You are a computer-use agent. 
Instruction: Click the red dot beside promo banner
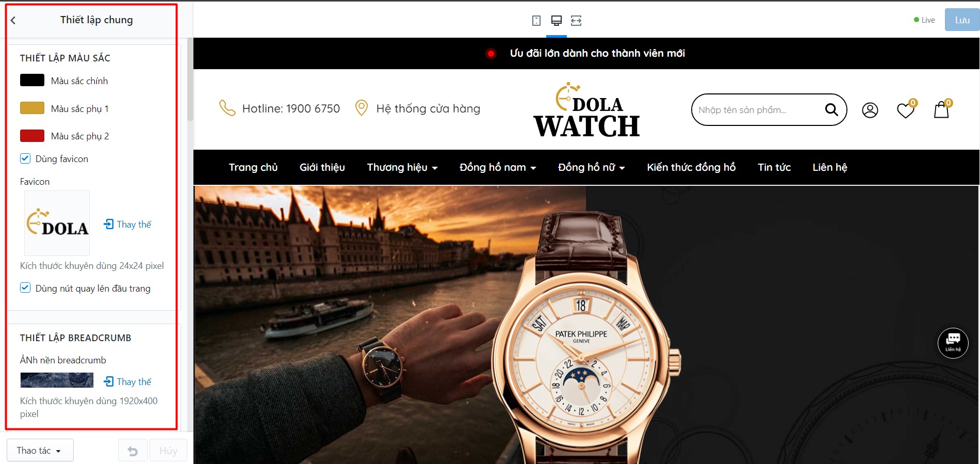pyautogui.click(x=491, y=53)
